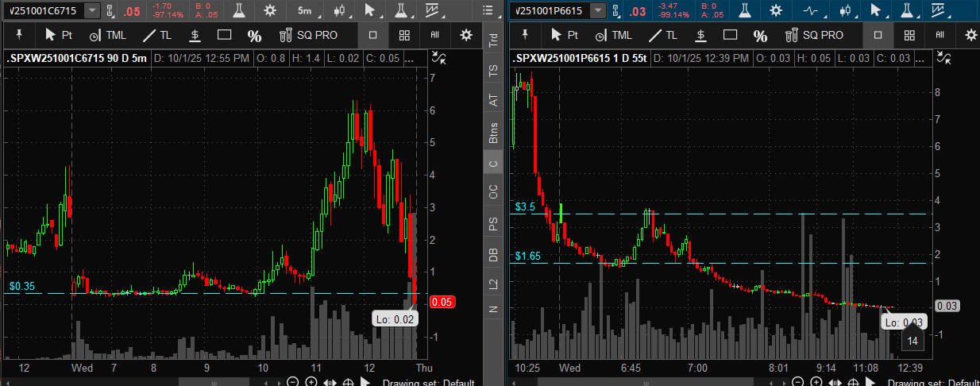Select the price level ($) tool in left chart
The width and height of the screenshot is (980, 386).
click(x=195, y=35)
